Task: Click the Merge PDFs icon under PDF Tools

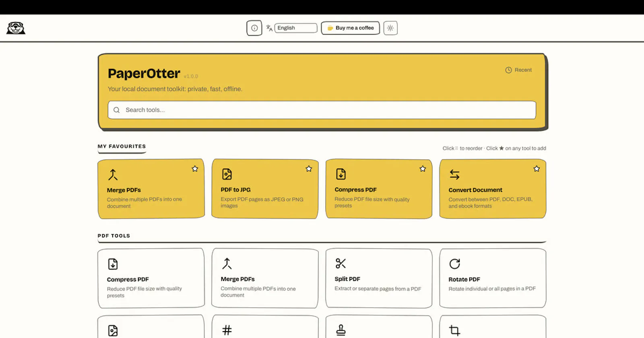Action: [227, 264]
